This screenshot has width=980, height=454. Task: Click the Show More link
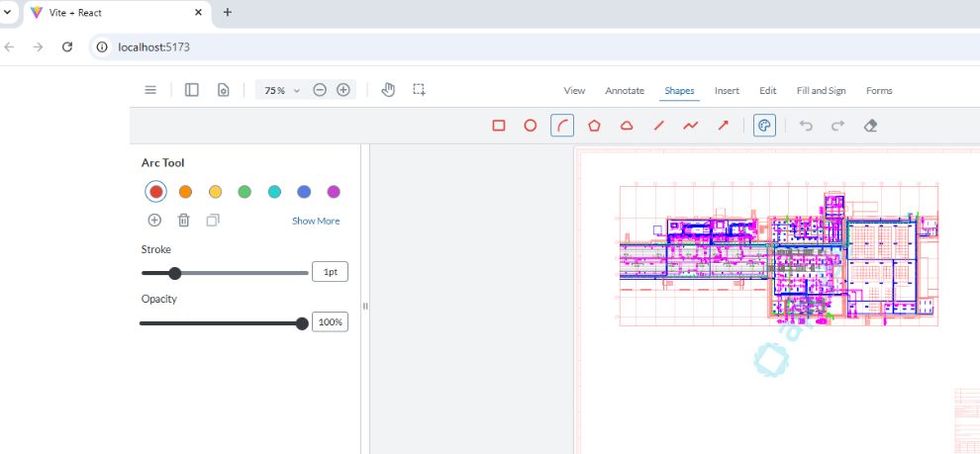tap(316, 222)
